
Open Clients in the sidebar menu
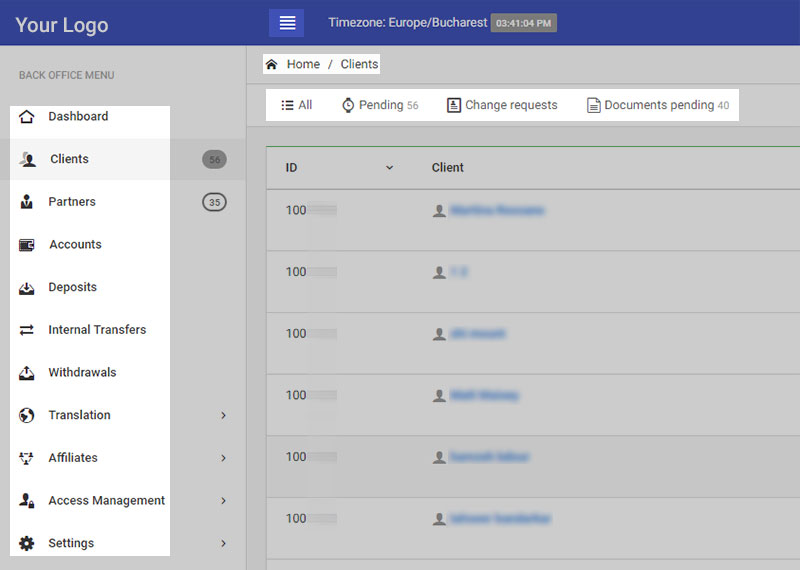coord(69,159)
